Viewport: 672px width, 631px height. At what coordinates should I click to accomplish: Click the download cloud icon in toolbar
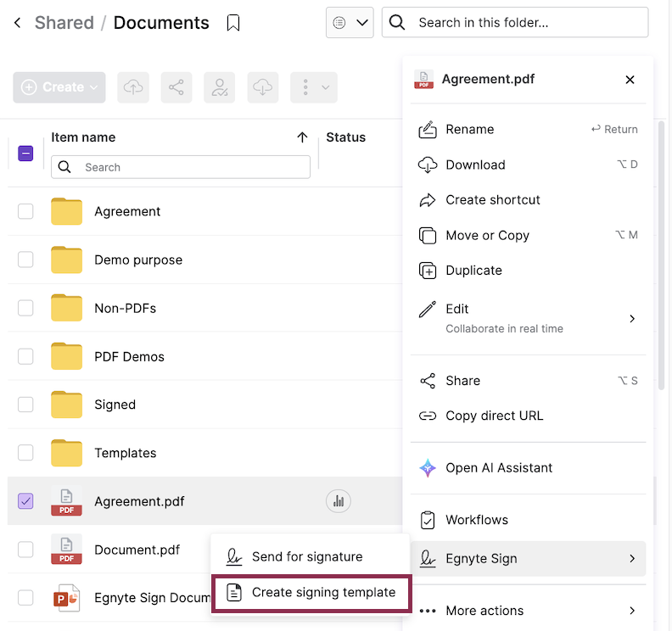[263, 87]
